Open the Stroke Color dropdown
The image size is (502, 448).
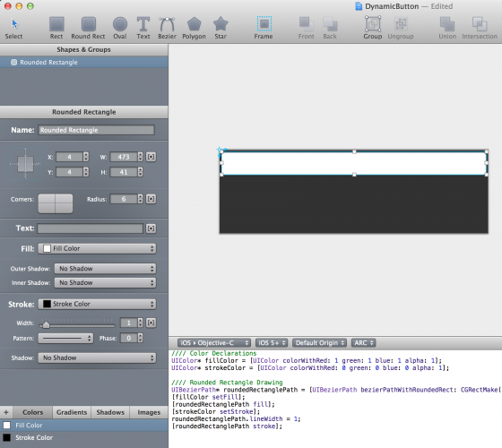click(x=97, y=304)
